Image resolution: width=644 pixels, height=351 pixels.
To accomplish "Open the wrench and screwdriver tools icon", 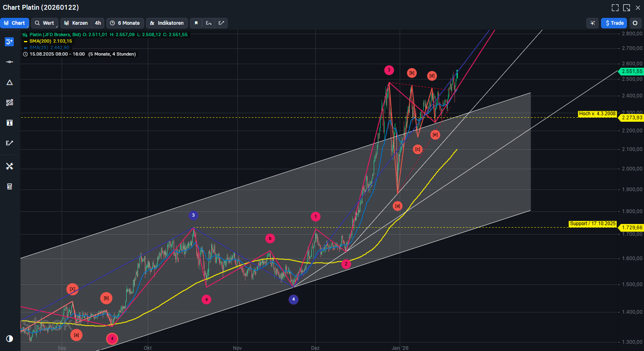I will point(9,166).
